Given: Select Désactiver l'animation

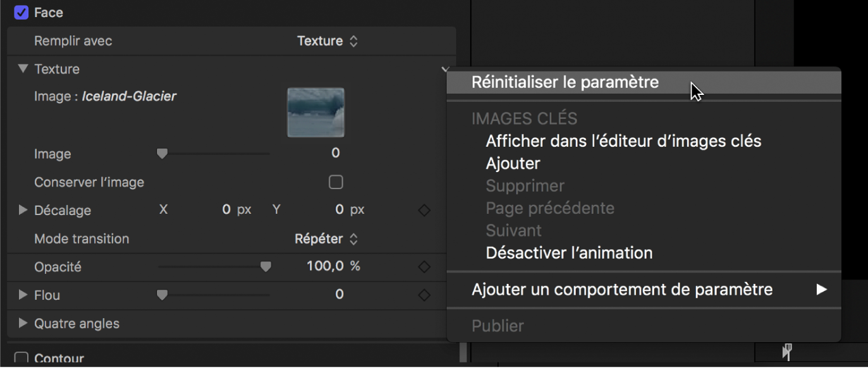Looking at the screenshot, I should point(568,252).
